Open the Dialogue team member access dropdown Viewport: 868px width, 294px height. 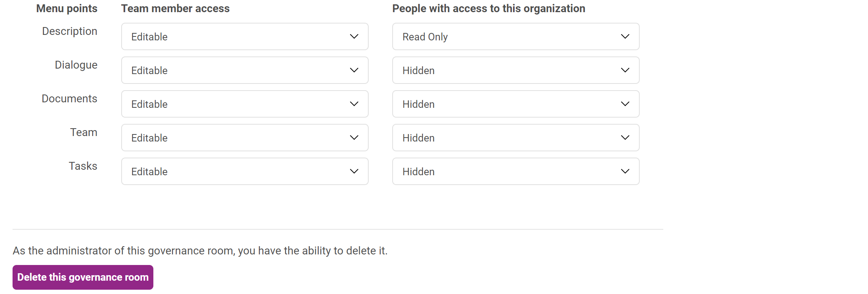[244, 70]
